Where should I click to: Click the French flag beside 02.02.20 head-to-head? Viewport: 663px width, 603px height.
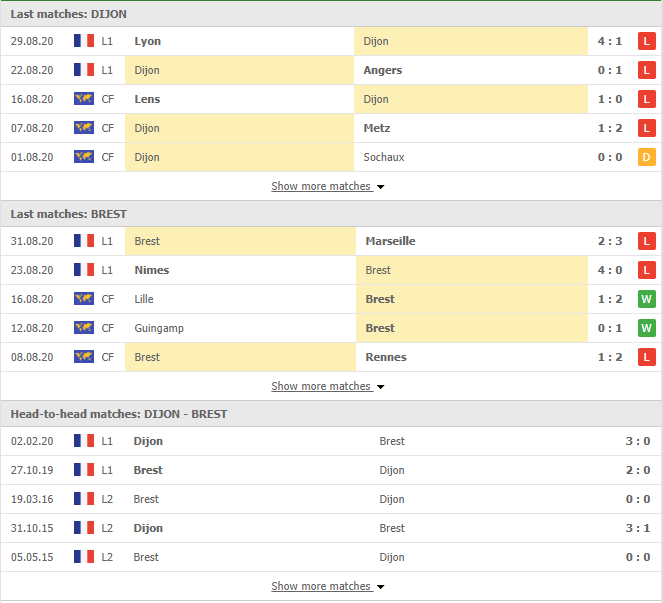(84, 441)
